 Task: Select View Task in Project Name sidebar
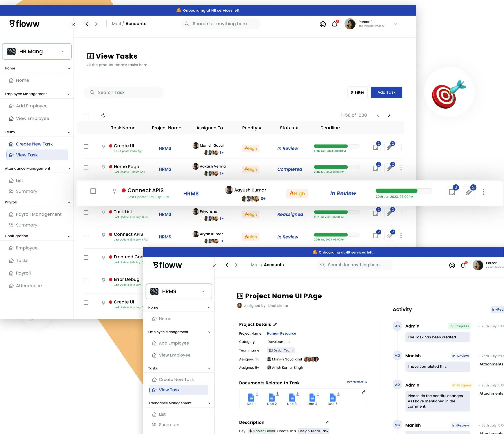179,390
